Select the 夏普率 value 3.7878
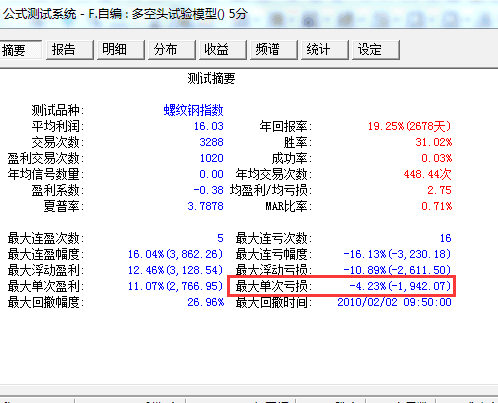Viewport: 498px width, 403px height. click(x=205, y=206)
